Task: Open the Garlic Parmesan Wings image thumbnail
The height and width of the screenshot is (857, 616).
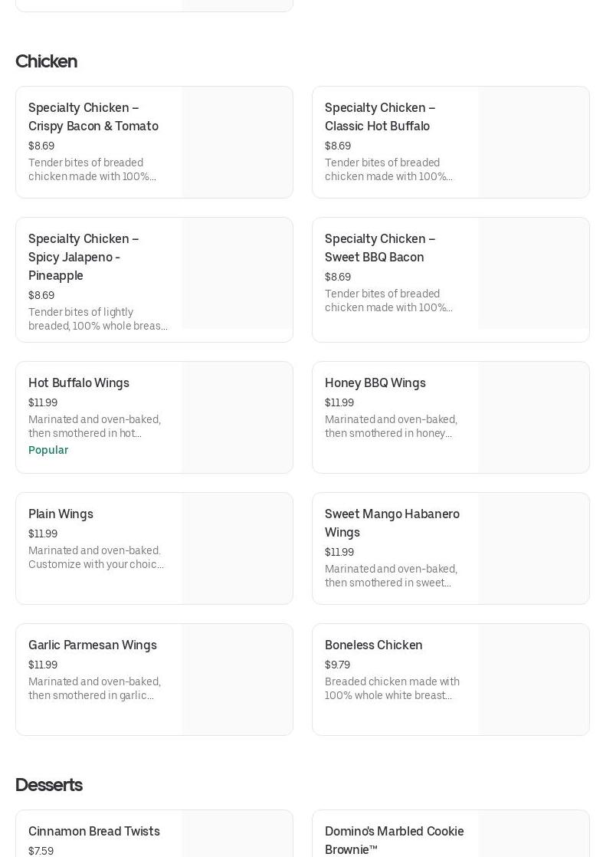Action: [237, 679]
